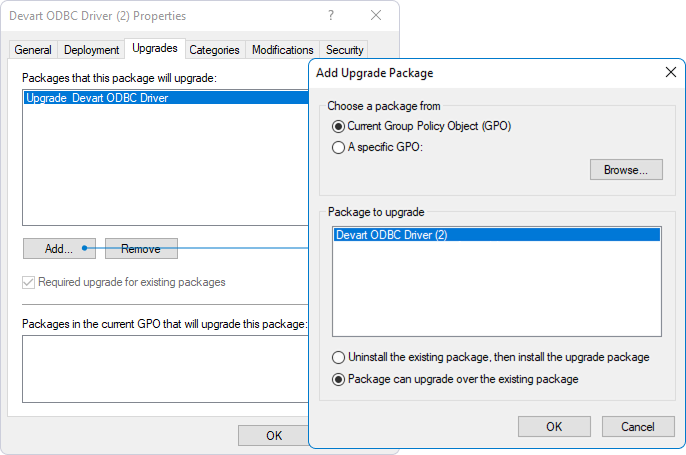Open the Categories tab
Viewport: 686px width, 455px height.
214,50
